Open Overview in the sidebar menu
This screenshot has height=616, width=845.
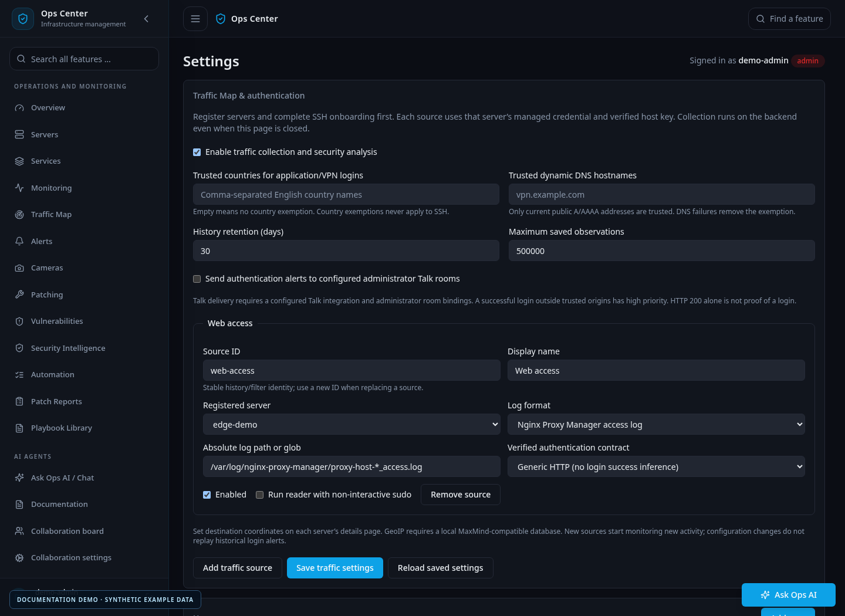(x=84, y=108)
